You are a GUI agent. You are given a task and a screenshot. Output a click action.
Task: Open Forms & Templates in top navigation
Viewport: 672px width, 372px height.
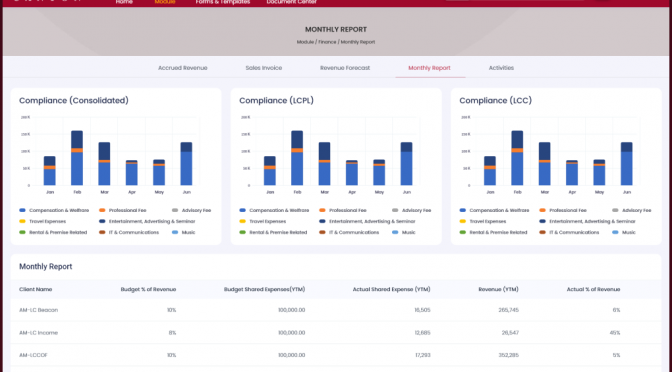click(x=223, y=2)
